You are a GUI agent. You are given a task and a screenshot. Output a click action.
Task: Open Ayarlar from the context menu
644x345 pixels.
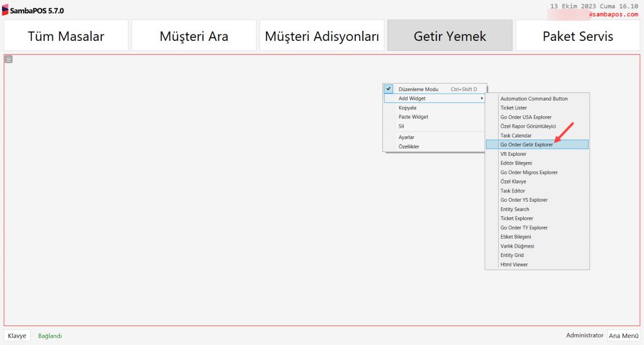click(x=406, y=137)
